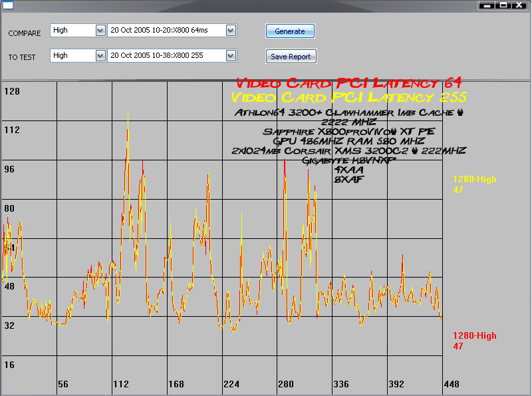Click the '112' y-axis label
This screenshot has height=396, width=532.
(12, 130)
